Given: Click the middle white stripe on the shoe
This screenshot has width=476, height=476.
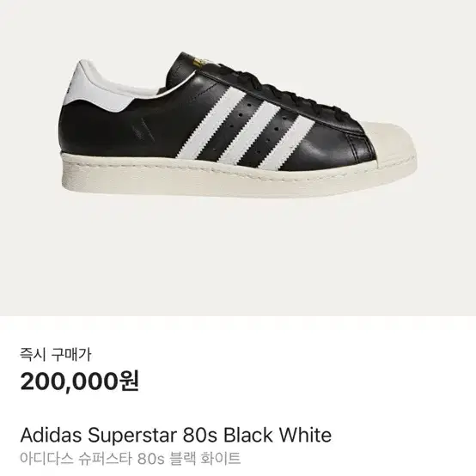Looking at the screenshot, I should click(x=249, y=132).
